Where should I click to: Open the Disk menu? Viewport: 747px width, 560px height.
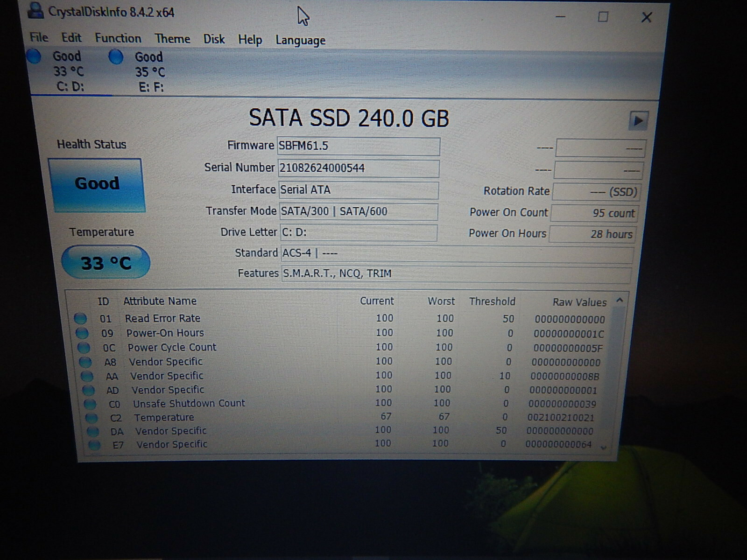[214, 39]
